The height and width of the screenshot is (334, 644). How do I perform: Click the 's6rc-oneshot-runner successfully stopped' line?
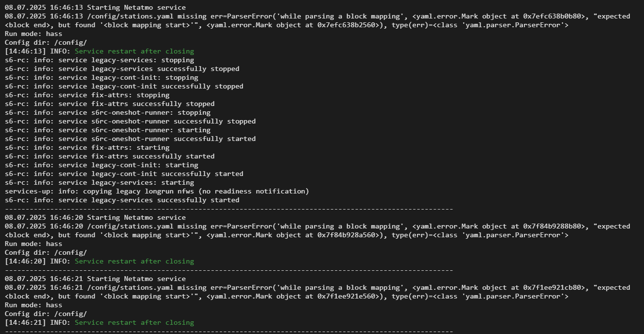130,121
